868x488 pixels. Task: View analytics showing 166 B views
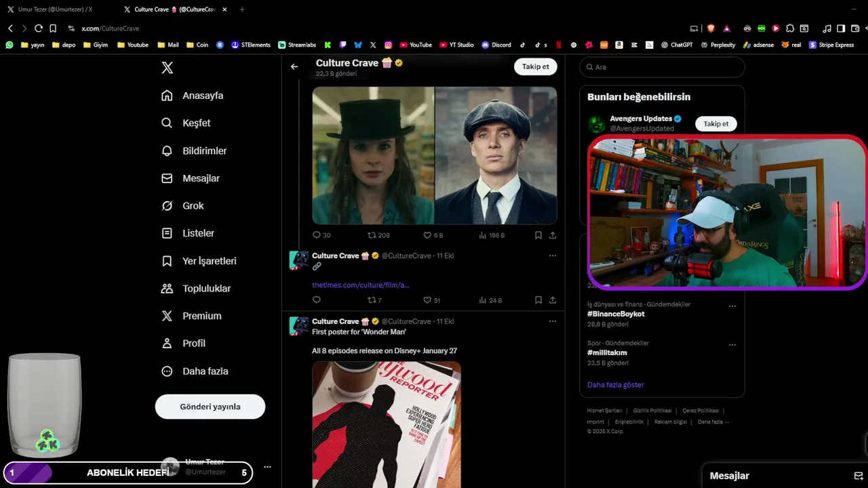492,235
